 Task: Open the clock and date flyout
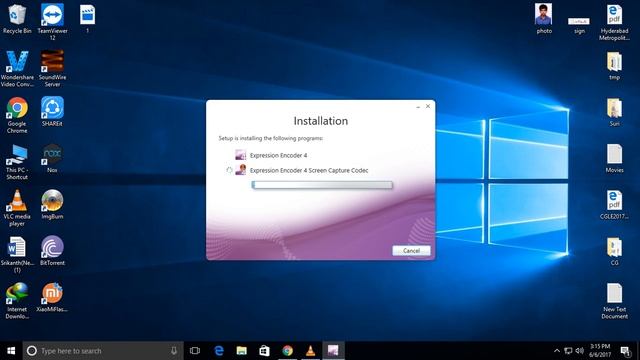click(x=600, y=351)
